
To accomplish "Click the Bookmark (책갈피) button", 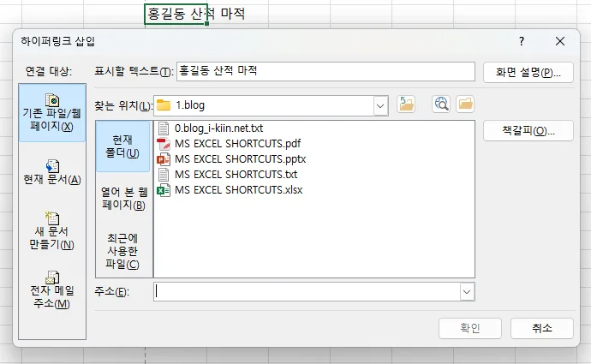I will pyautogui.click(x=528, y=131).
